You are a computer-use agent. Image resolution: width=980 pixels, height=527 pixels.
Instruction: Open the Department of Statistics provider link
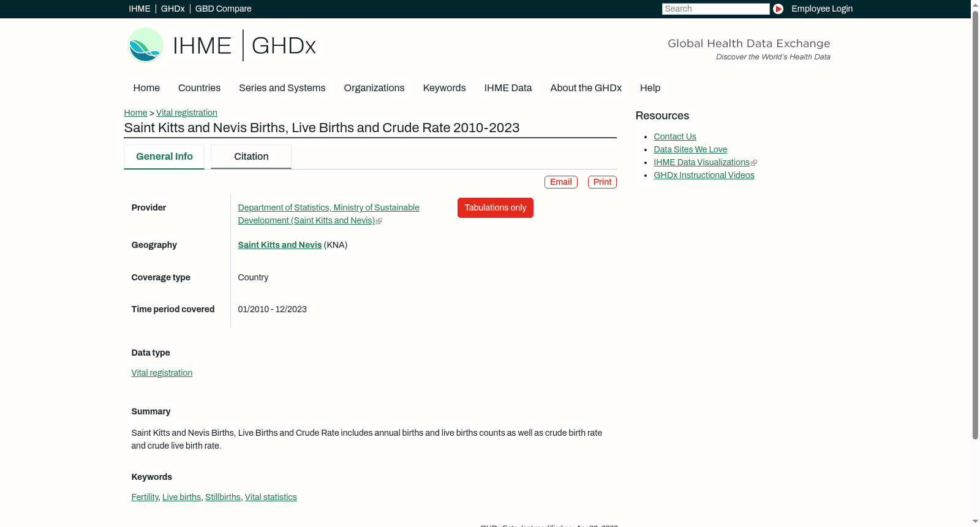click(x=328, y=214)
